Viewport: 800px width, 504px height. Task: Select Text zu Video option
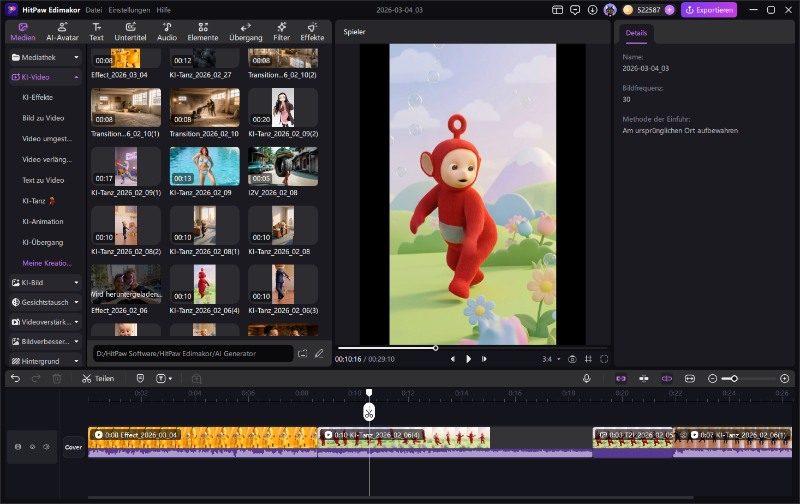click(x=43, y=180)
